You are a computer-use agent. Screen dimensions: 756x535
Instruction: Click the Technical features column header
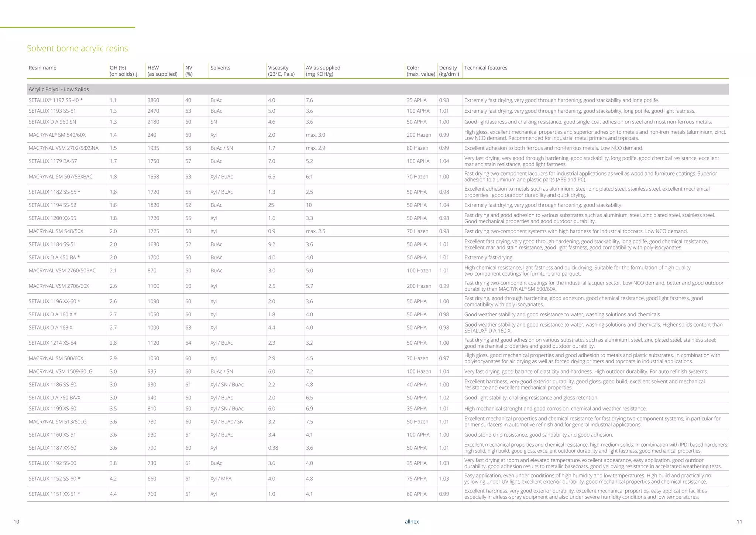(485, 68)
